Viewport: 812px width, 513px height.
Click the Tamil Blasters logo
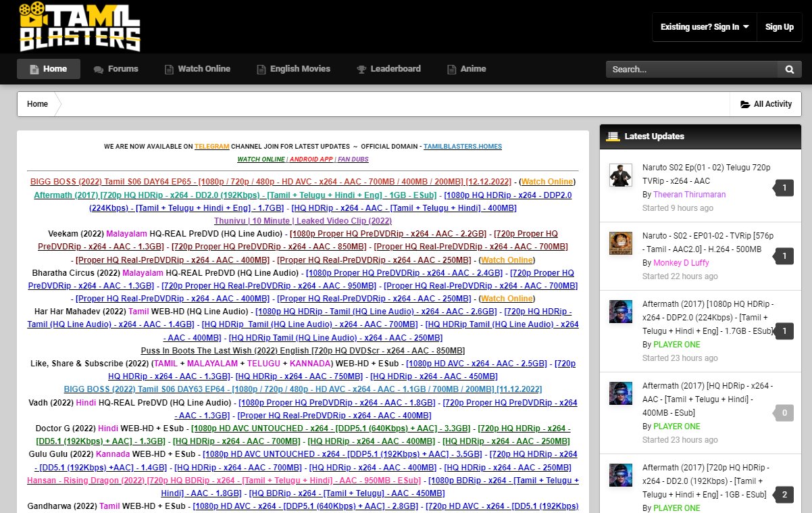(80, 27)
